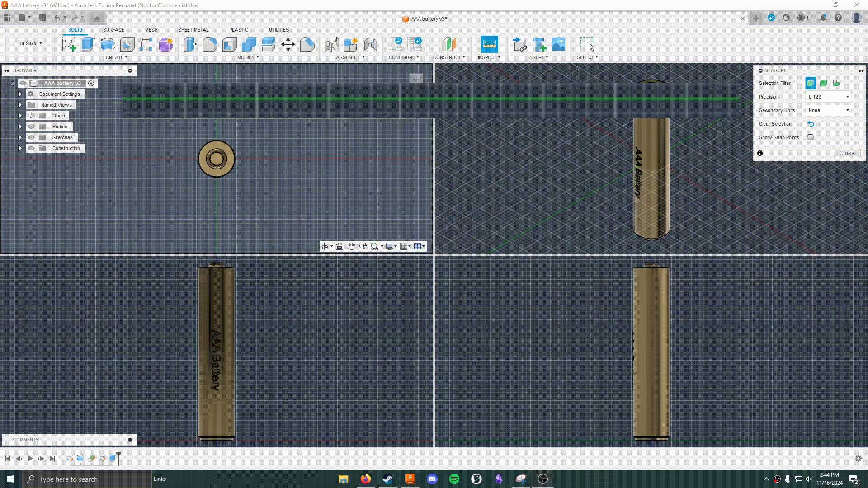Screen dimensions: 868x488
Task: Select the Fillet tool
Action: coord(210,44)
